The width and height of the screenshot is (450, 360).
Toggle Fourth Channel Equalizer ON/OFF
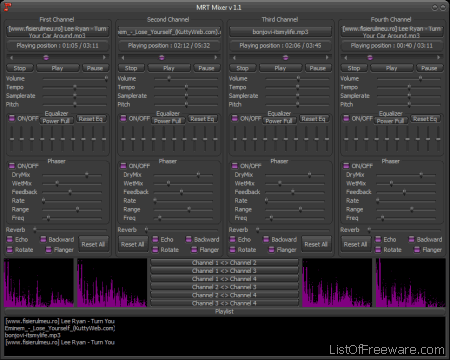(x=346, y=118)
